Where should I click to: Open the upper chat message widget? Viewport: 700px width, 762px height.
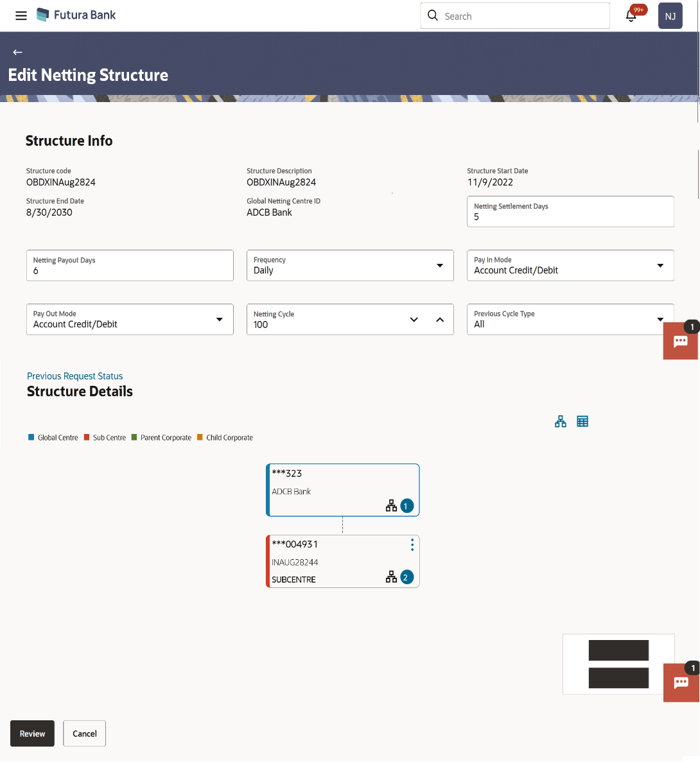coord(681,341)
